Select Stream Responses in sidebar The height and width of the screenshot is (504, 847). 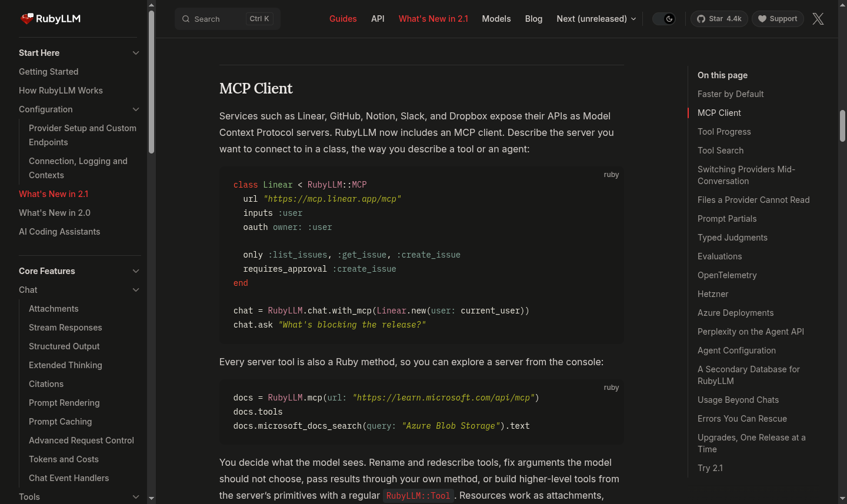click(65, 328)
